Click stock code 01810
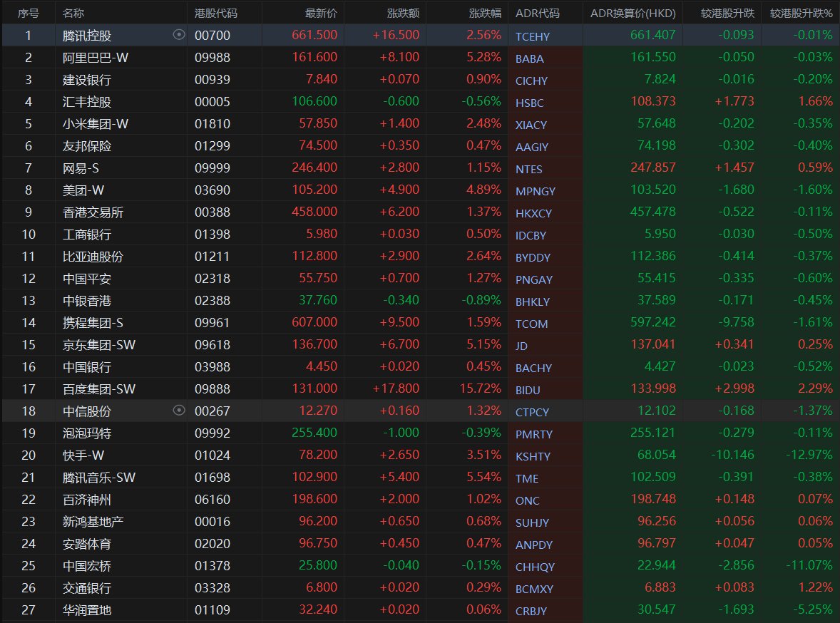The width and height of the screenshot is (840, 623). 212,124
